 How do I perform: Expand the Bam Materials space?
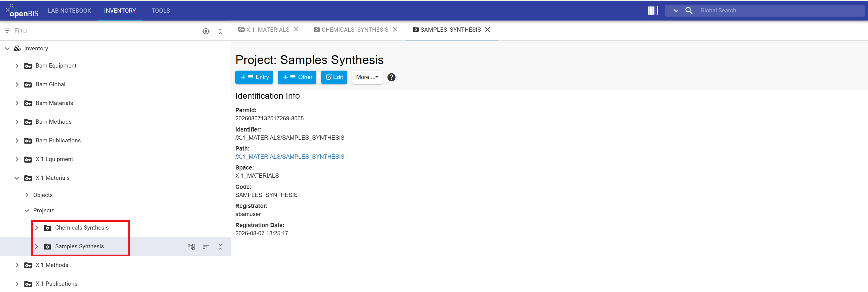click(x=17, y=103)
